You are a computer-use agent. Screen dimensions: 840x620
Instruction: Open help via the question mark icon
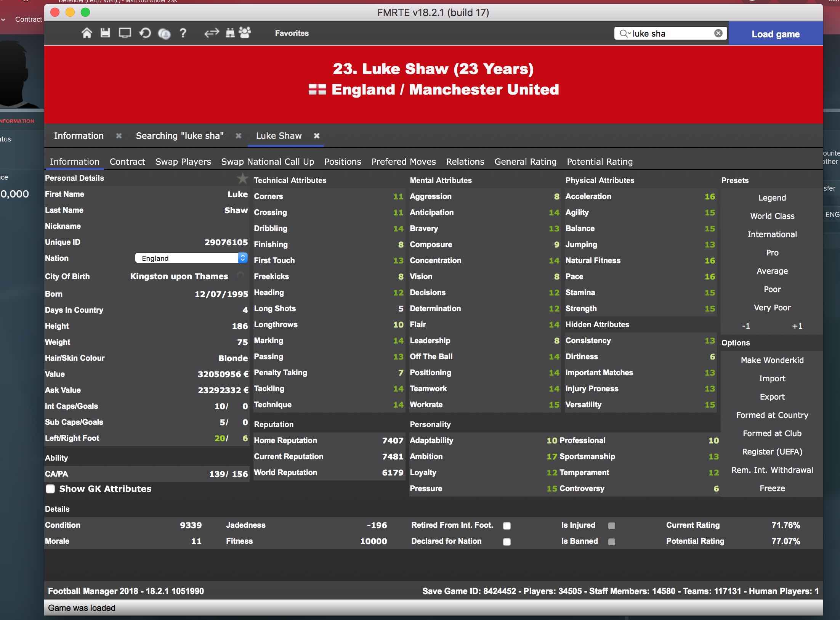183,33
